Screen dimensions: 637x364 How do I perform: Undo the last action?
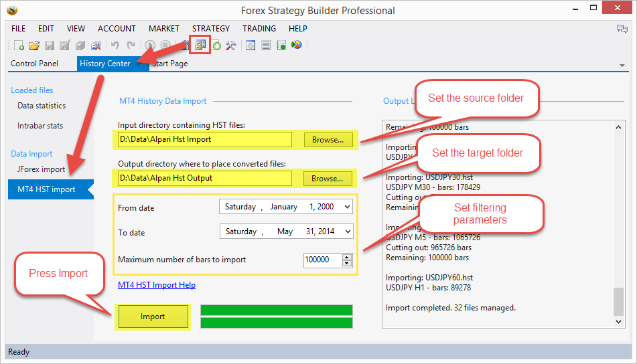click(x=115, y=45)
